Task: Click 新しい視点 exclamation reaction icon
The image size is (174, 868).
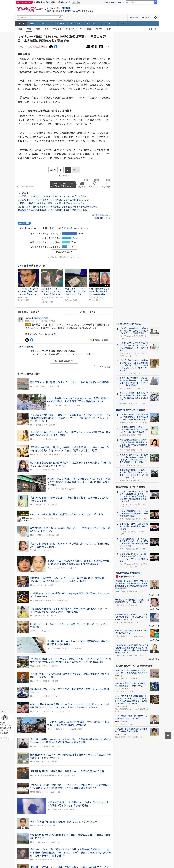Action: pos(106,184)
